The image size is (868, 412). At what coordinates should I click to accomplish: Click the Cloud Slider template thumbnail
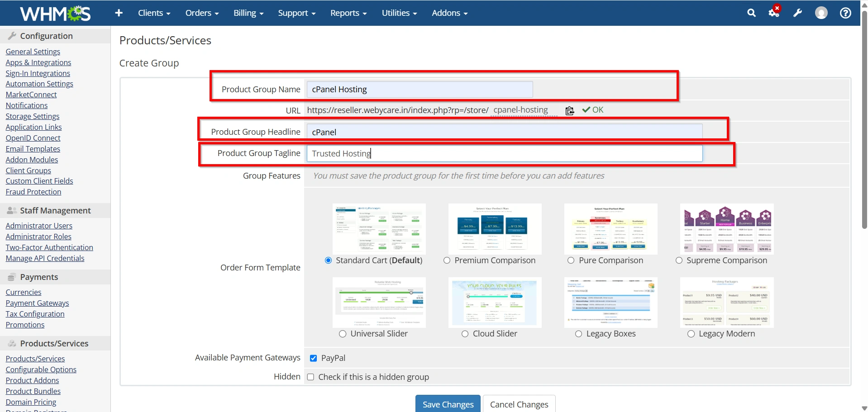(495, 302)
